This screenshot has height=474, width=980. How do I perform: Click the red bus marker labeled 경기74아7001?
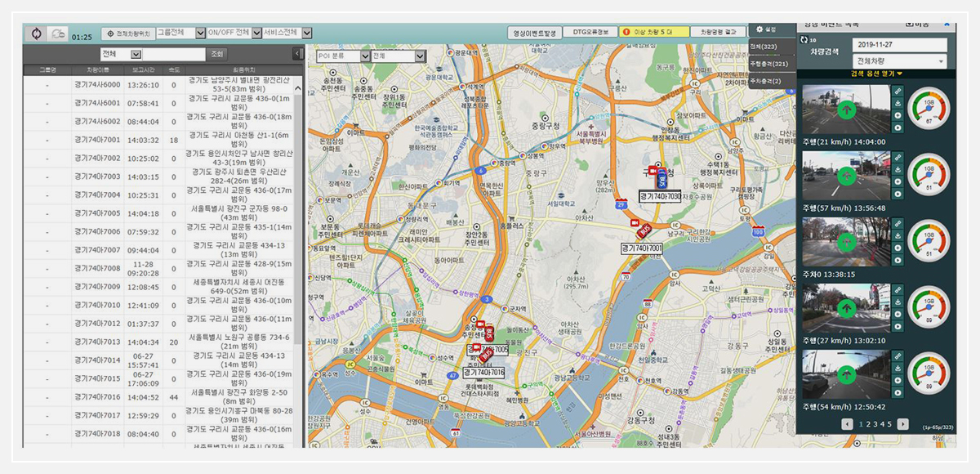(644, 231)
